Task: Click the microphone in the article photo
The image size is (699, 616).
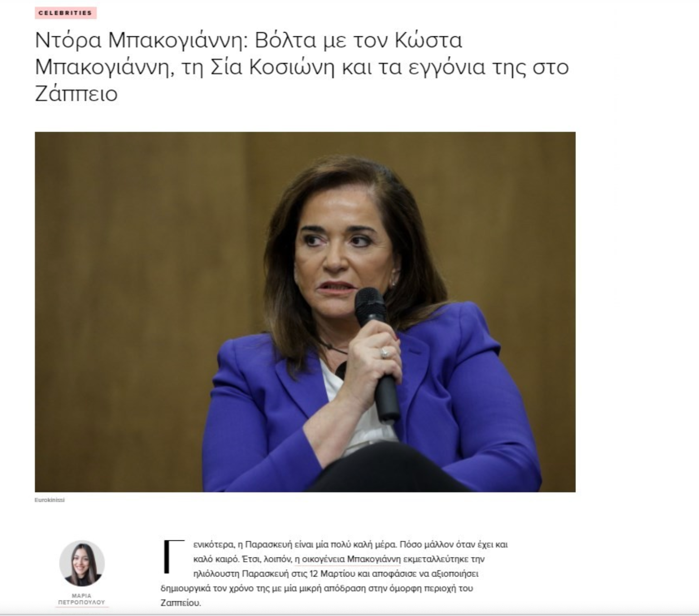Action: (378, 354)
